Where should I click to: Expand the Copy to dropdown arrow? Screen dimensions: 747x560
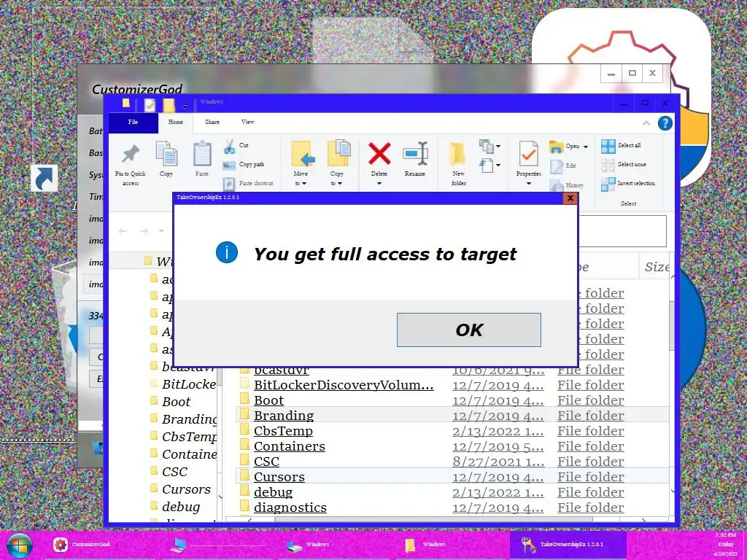340,184
